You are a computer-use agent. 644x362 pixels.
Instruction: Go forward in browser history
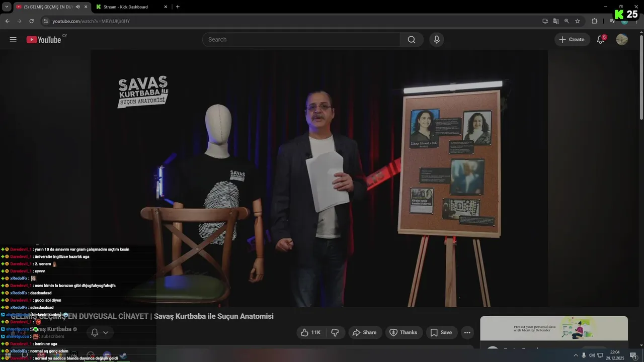coord(19,21)
